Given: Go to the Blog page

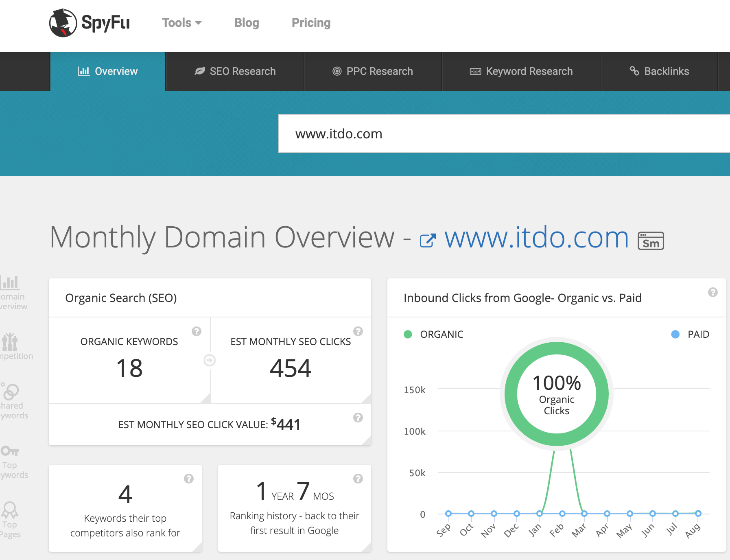Looking at the screenshot, I should 247,23.
